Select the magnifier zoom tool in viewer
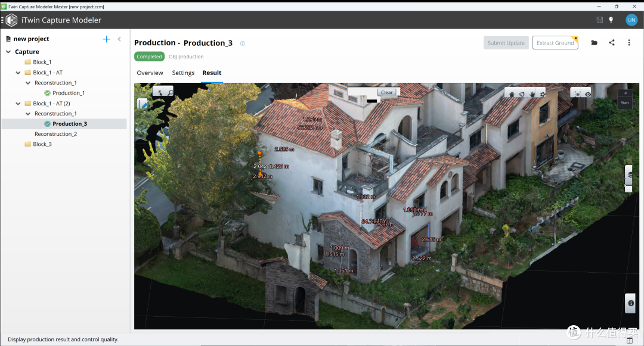The height and width of the screenshot is (346, 644). pos(169,93)
